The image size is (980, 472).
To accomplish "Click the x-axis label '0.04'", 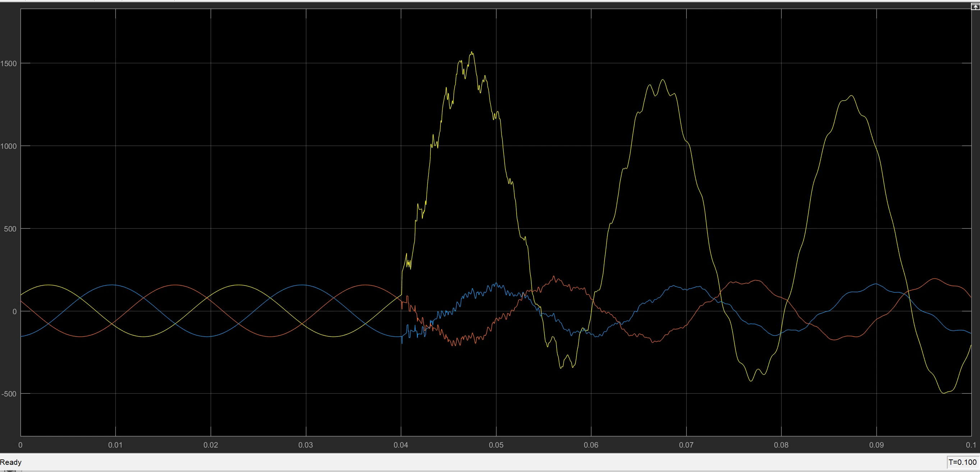I will click(401, 445).
